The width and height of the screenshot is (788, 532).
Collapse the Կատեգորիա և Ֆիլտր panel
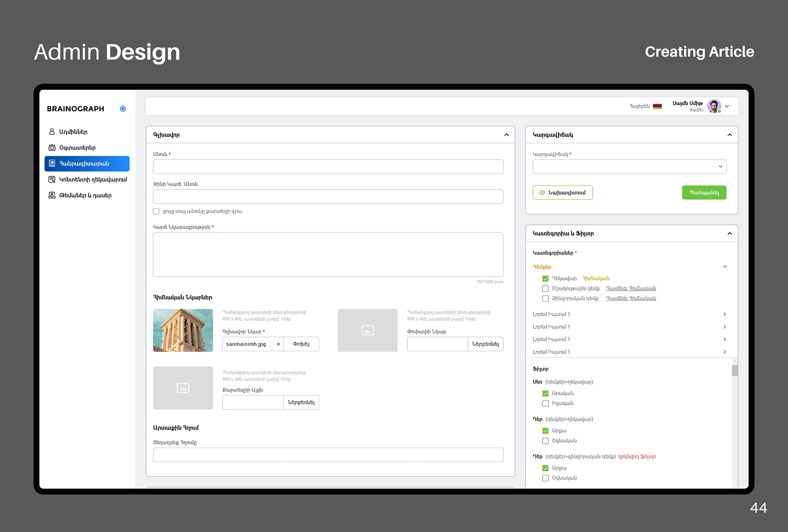[729, 234]
